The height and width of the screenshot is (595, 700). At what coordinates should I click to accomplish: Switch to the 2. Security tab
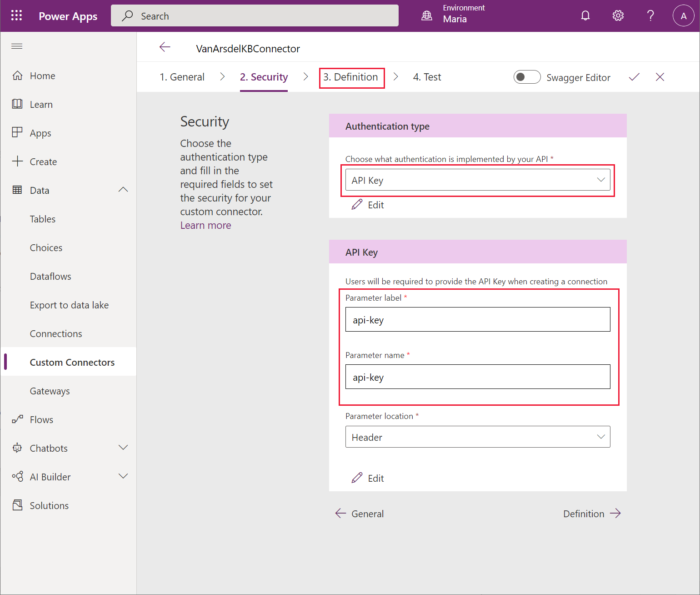264,77
